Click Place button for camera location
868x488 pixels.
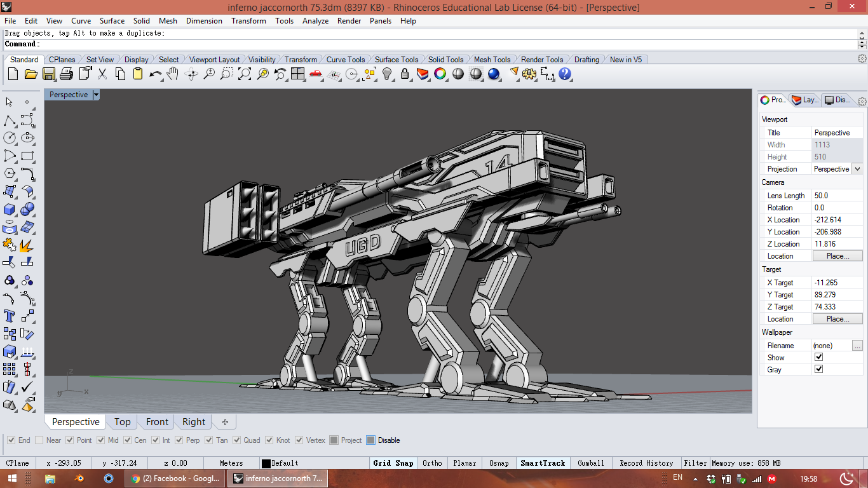point(837,256)
